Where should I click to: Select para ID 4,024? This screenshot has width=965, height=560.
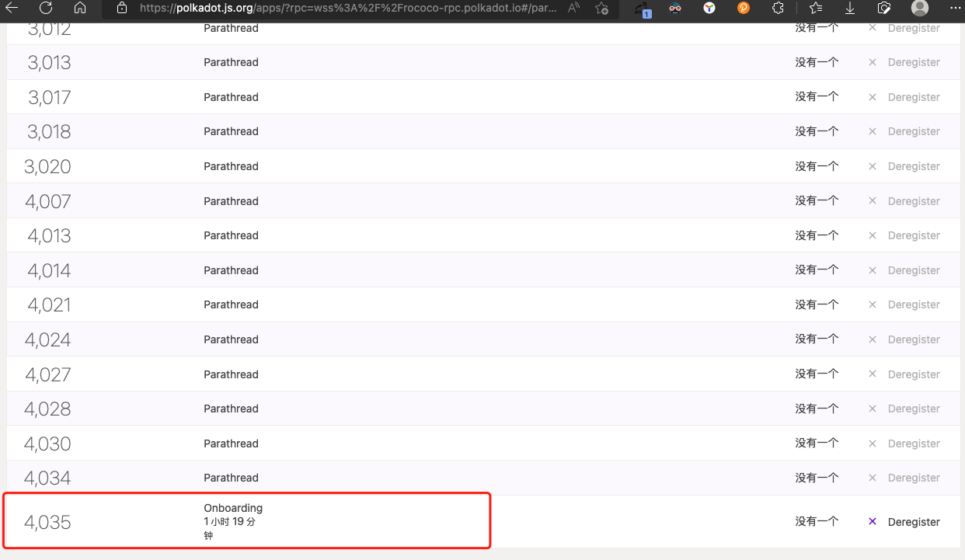point(48,340)
